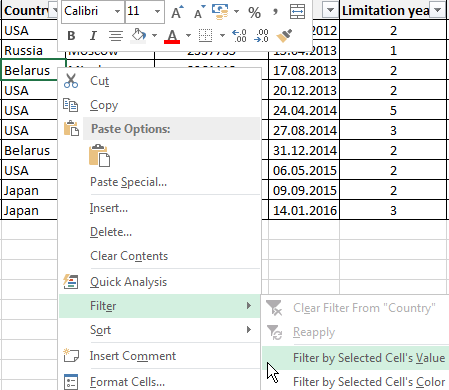Click the Insert Comment icon
Image resolution: width=449 pixels, height=390 pixels.
(71, 356)
